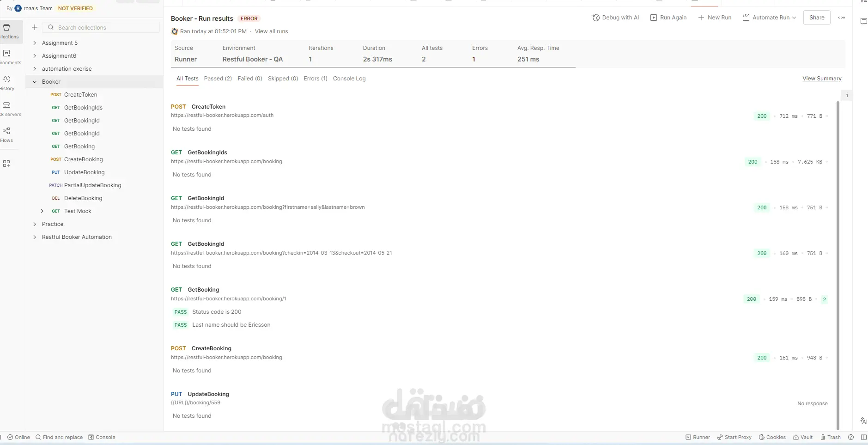Click the Share button
Viewport: 868px width, 445px height.
coord(817,18)
